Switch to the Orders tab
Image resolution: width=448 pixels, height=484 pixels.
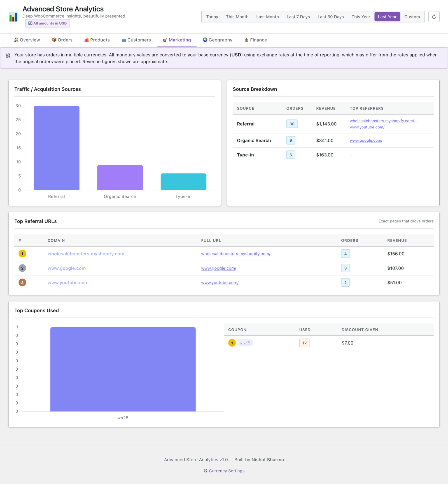(x=62, y=40)
